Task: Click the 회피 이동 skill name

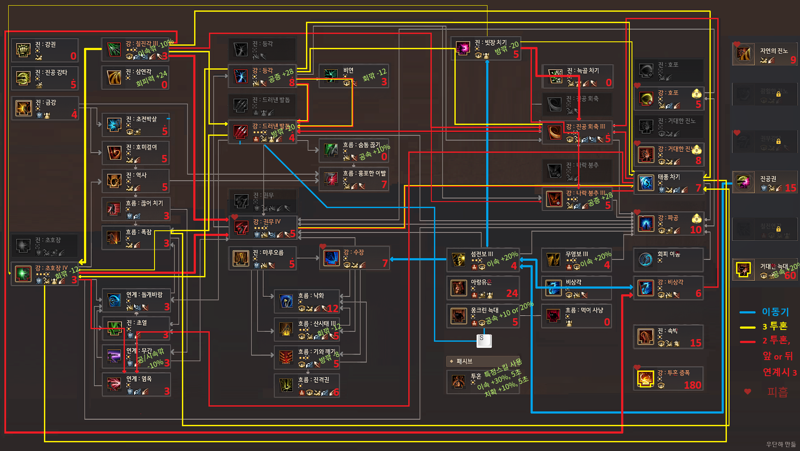Action: point(668,254)
